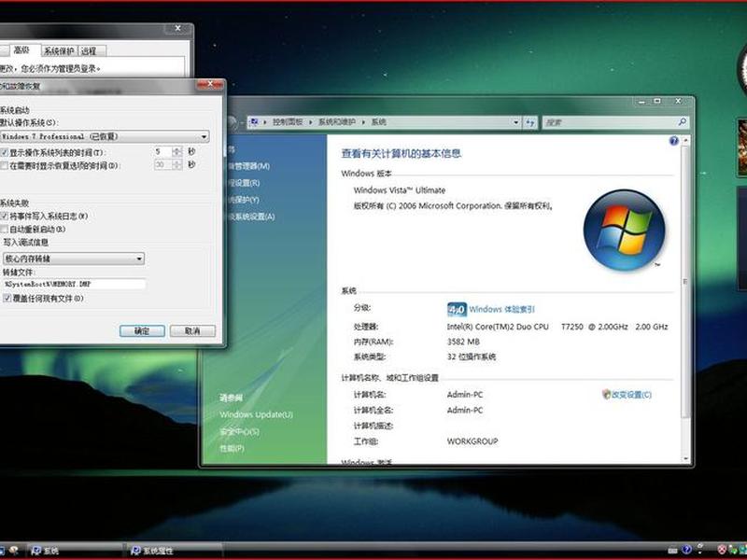Screen dimensions: 747x560
Task: Click the OS list time value field showing 5
Action: pos(162,152)
